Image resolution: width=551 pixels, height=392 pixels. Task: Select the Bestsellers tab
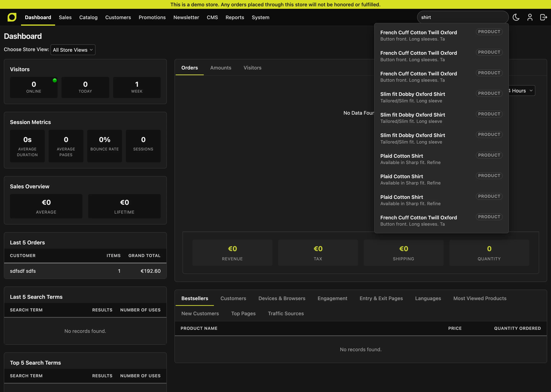click(x=195, y=298)
